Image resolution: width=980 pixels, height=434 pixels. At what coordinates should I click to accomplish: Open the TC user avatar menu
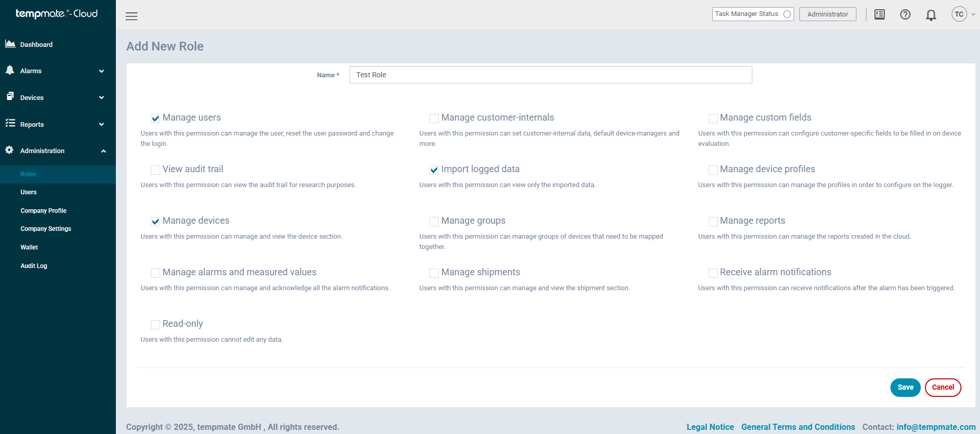(959, 14)
